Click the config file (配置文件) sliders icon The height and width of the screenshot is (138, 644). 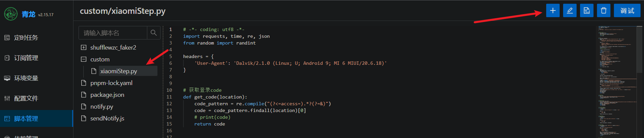tap(7, 99)
